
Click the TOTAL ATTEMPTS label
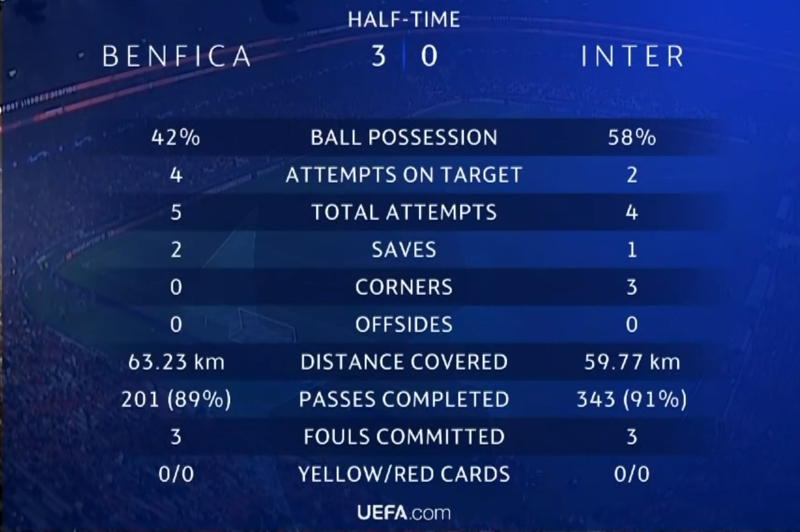coord(404,212)
